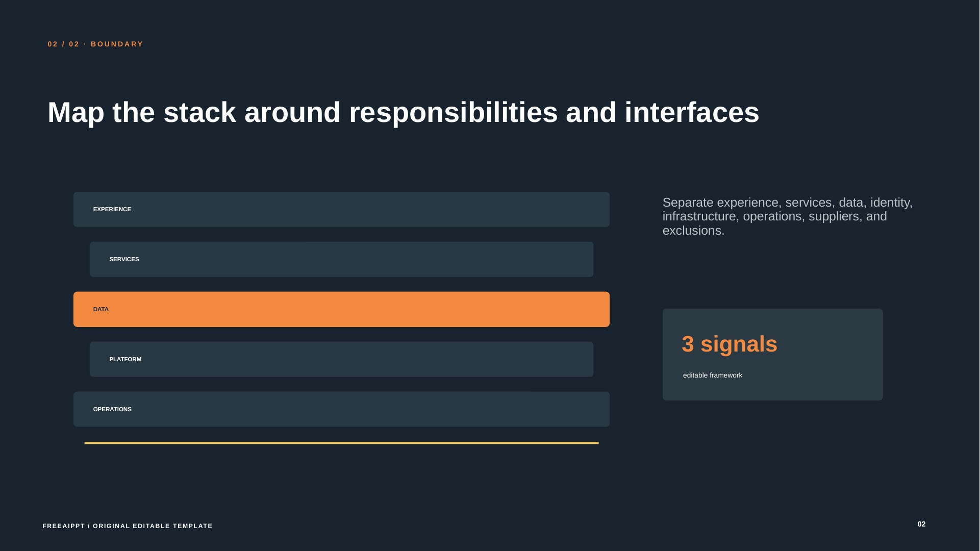This screenshot has width=980, height=551.
Task: Click the EXPERIENCE label text
Action: [112, 209]
